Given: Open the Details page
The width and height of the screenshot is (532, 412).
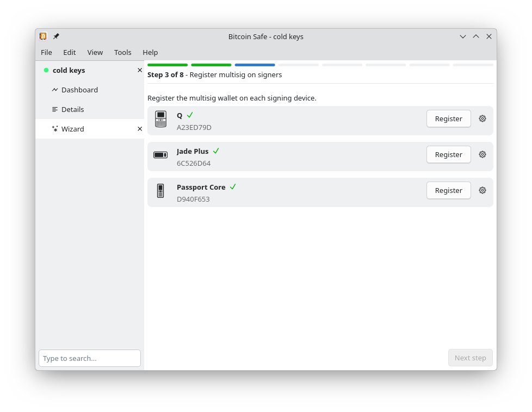Looking at the screenshot, I should (90, 109).
